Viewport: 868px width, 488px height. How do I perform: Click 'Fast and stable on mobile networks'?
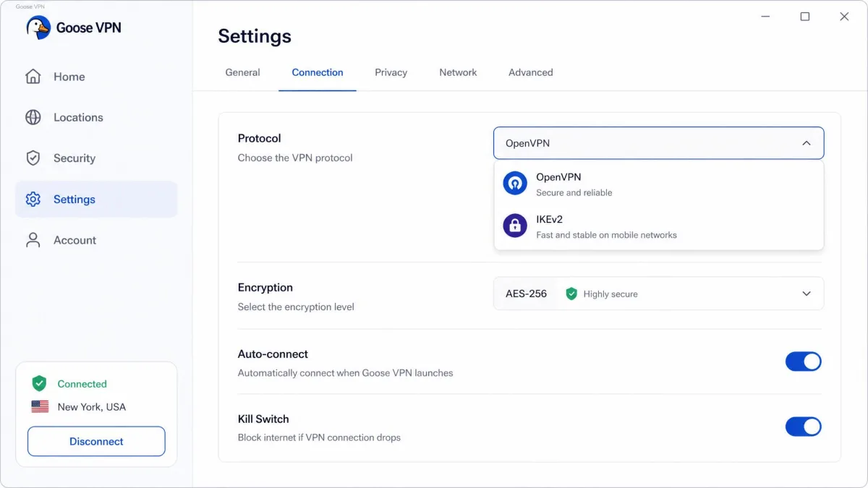pyautogui.click(x=606, y=235)
